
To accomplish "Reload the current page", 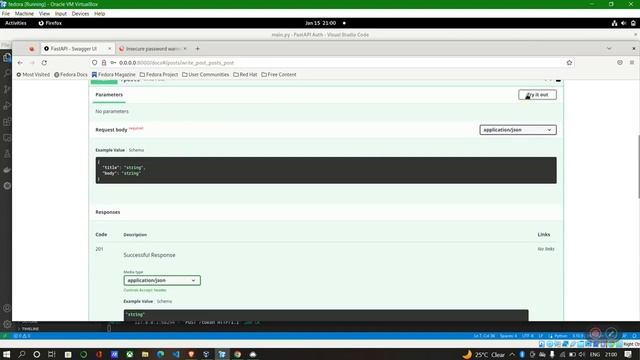I will pyautogui.click(x=44, y=63).
